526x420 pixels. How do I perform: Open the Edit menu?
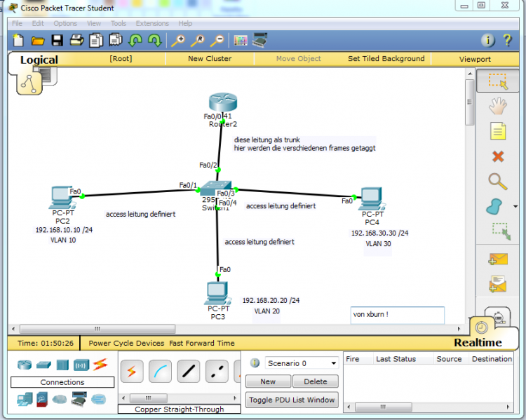pyautogui.click(x=38, y=23)
